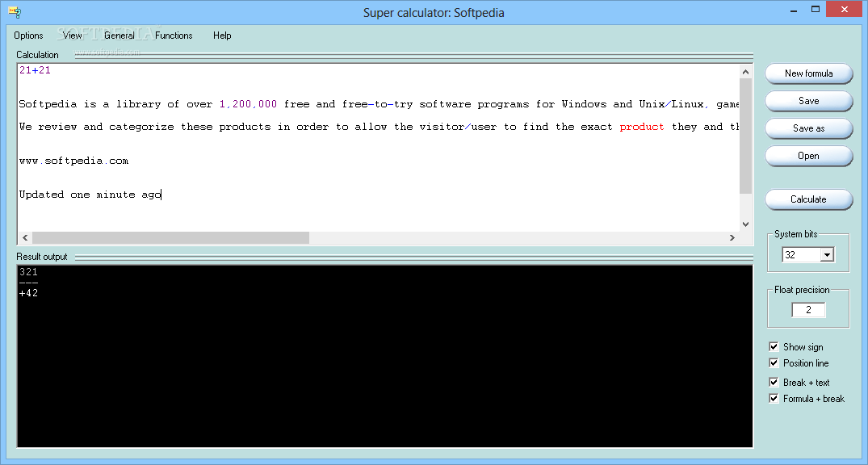
Task: Click the horizontal scrollbar thumb in Calculation
Action: pos(170,237)
